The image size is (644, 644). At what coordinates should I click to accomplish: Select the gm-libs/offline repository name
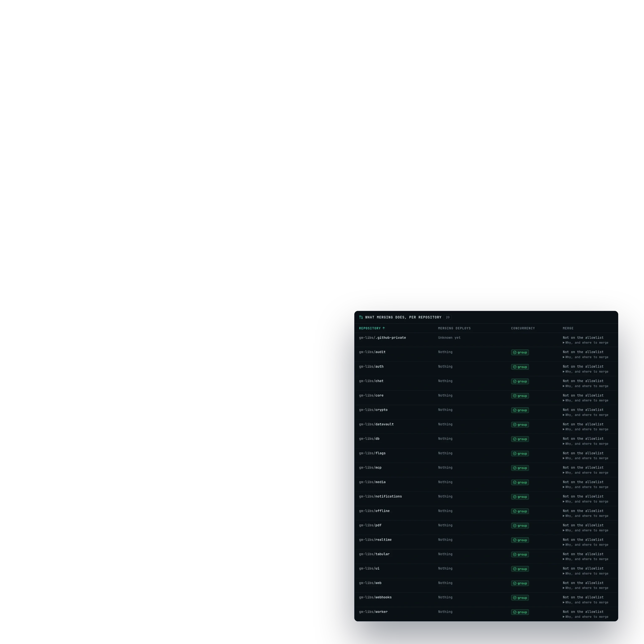pos(374,511)
